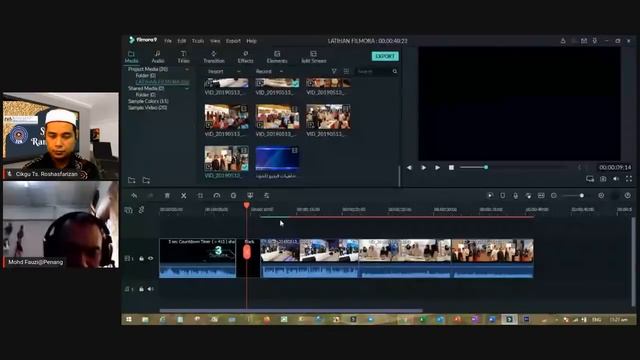Viewport: 640px width, 360px height.
Task: Open the Edit menu
Action: (x=182, y=41)
